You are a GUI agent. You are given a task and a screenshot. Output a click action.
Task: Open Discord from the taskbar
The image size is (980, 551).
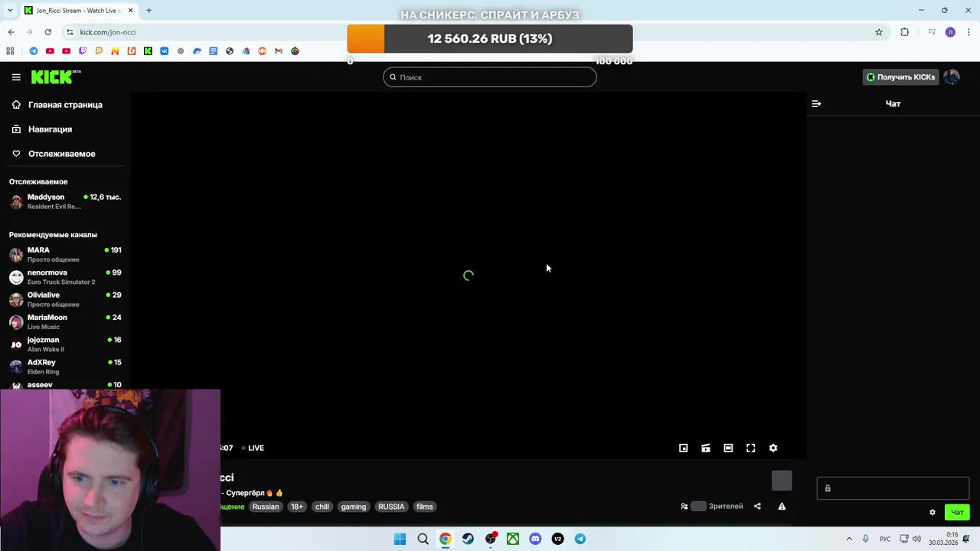pos(535,539)
